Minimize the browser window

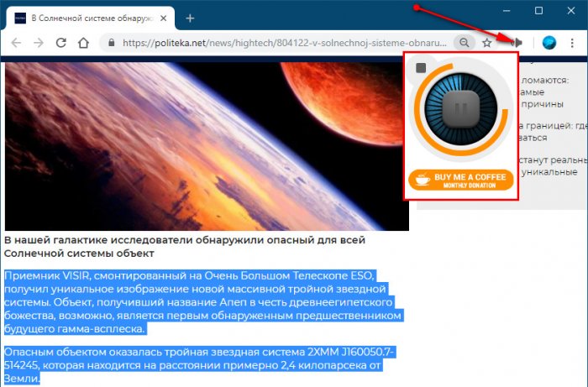tap(507, 11)
